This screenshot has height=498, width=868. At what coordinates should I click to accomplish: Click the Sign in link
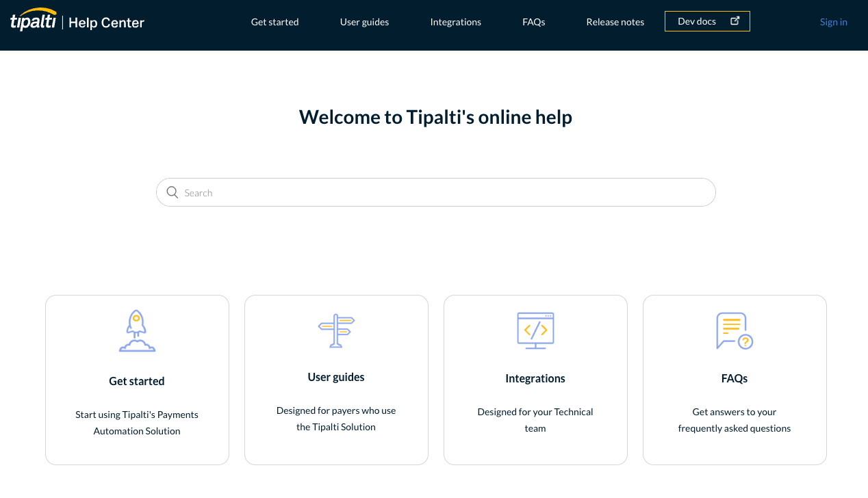click(833, 22)
